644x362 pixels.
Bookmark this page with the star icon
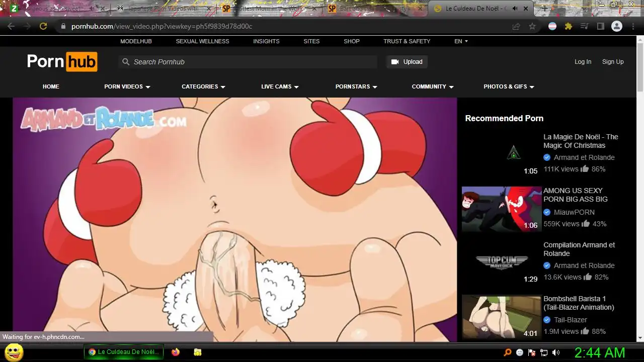click(x=532, y=26)
